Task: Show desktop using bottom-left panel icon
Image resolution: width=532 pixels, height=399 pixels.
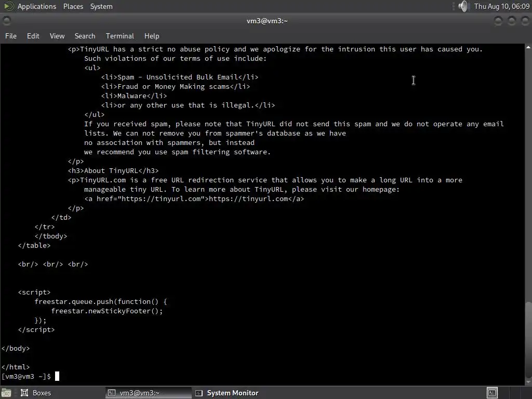Action: 6,393
